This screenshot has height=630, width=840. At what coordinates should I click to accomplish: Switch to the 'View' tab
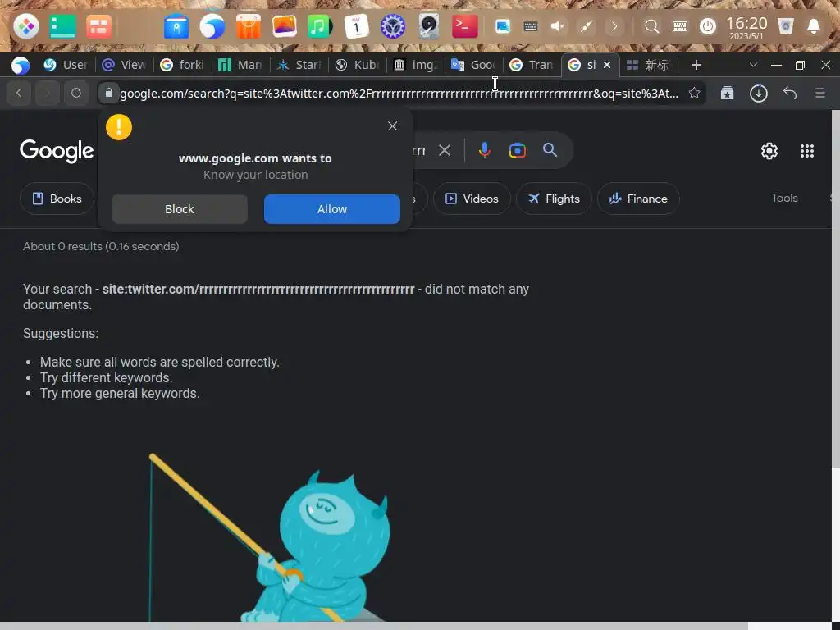[x=124, y=65]
